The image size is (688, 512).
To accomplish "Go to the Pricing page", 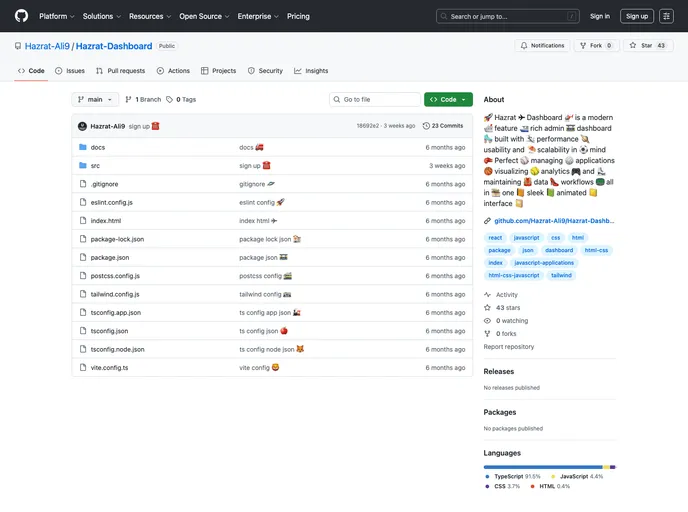I will coord(298,16).
